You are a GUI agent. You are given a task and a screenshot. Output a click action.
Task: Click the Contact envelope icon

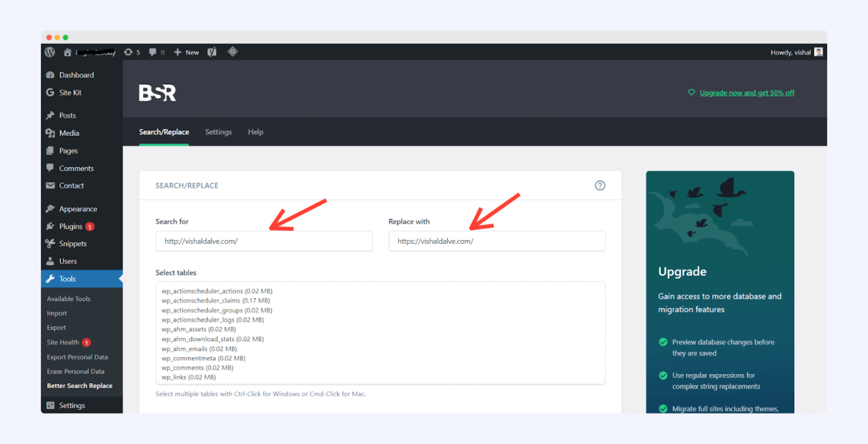point(50,186)
